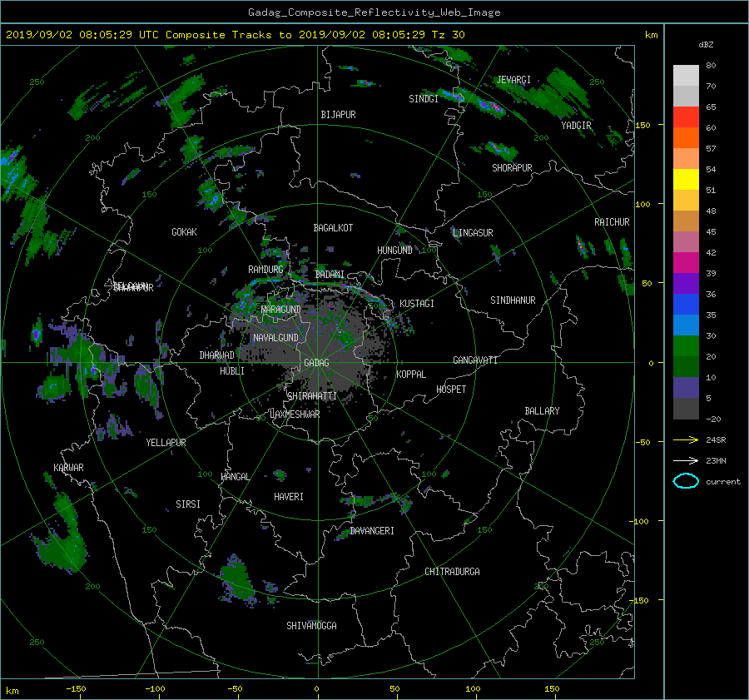Click the JEVARGI city label

(513, 80)
